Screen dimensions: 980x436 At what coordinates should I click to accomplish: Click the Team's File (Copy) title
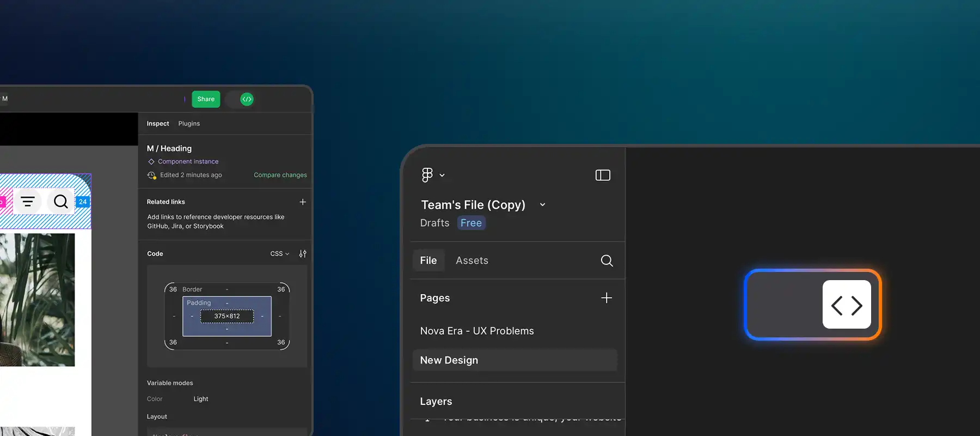(473, 205)
